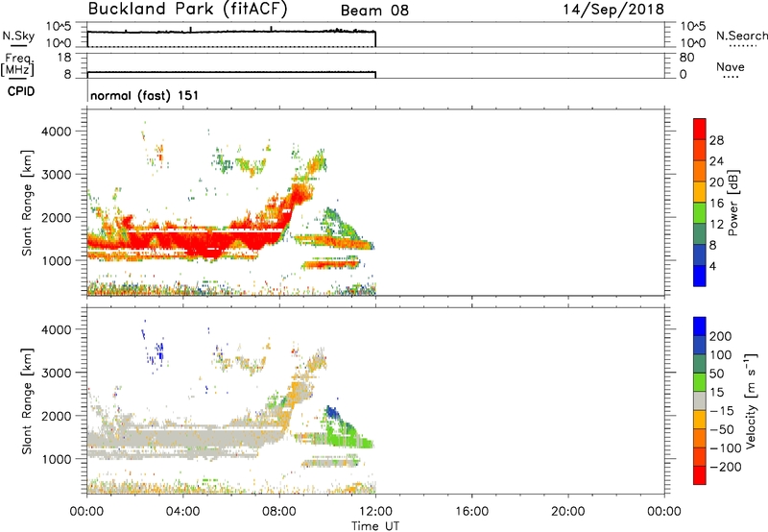The width and height of the screenshot is (768, 532).
Task: Click Slant Range label of velocity panel
Action: point(27,401)
